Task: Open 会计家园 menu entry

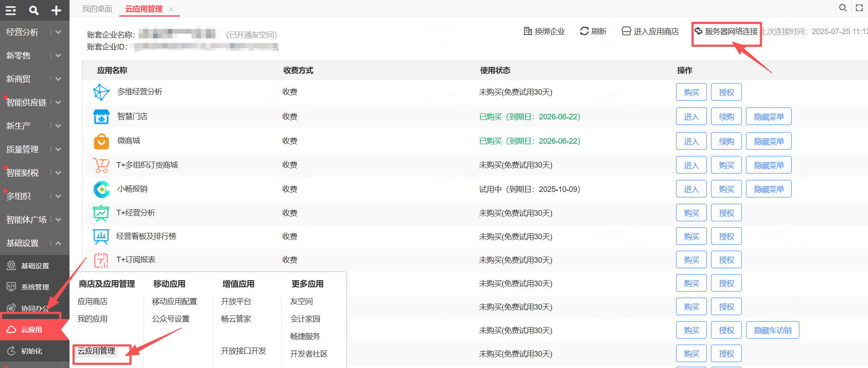Action: 305,319
